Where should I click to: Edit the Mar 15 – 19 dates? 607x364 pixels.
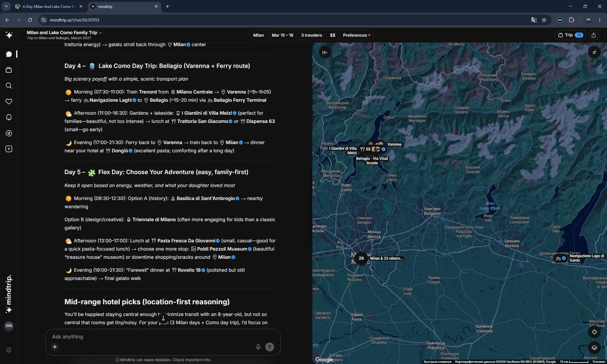coord(282,35)
